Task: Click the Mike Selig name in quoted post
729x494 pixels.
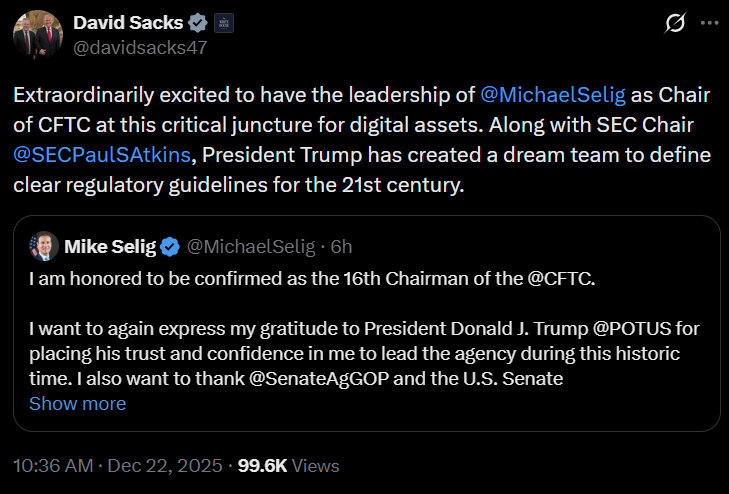Action: click(109, 246)
